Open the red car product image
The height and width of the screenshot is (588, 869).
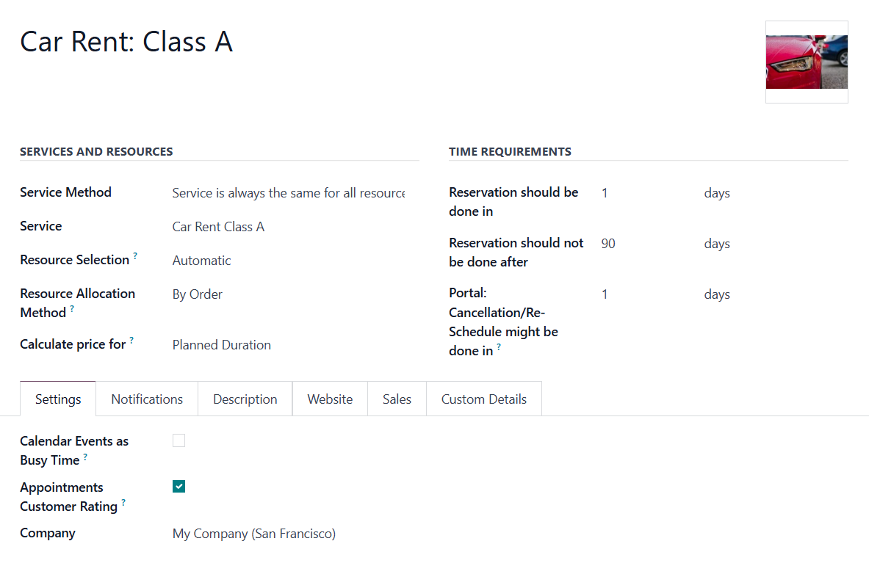(807, 62)
